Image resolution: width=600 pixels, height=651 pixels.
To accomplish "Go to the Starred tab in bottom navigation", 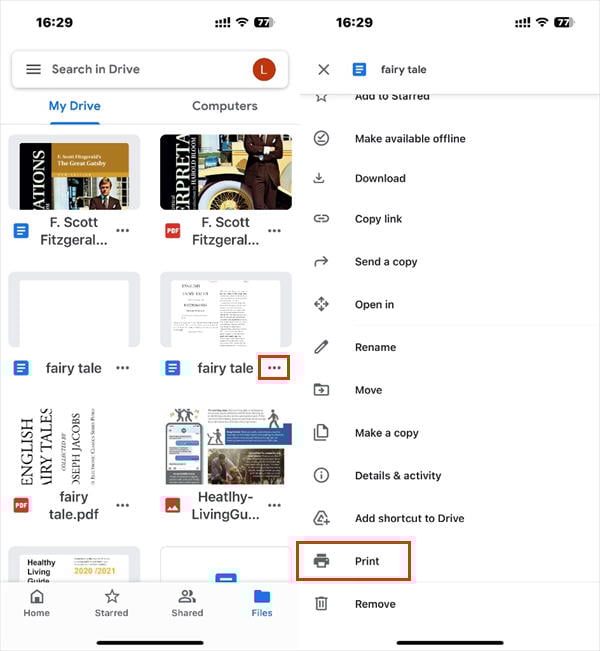I will click(111, 604).
